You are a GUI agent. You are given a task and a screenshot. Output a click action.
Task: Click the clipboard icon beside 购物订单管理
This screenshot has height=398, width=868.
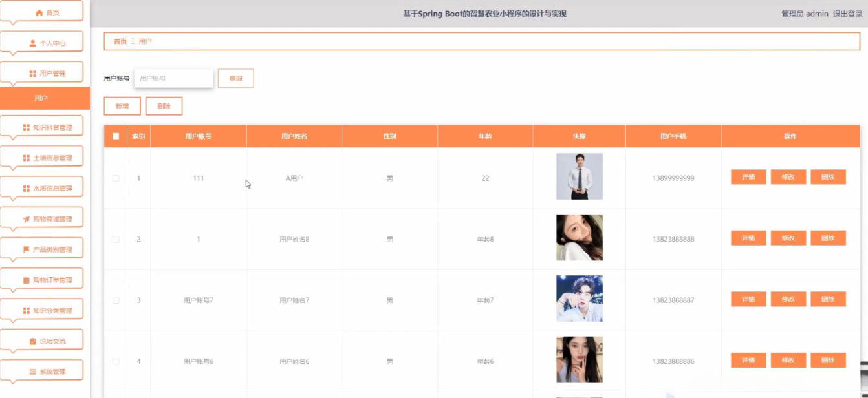[x=27, y=280]
